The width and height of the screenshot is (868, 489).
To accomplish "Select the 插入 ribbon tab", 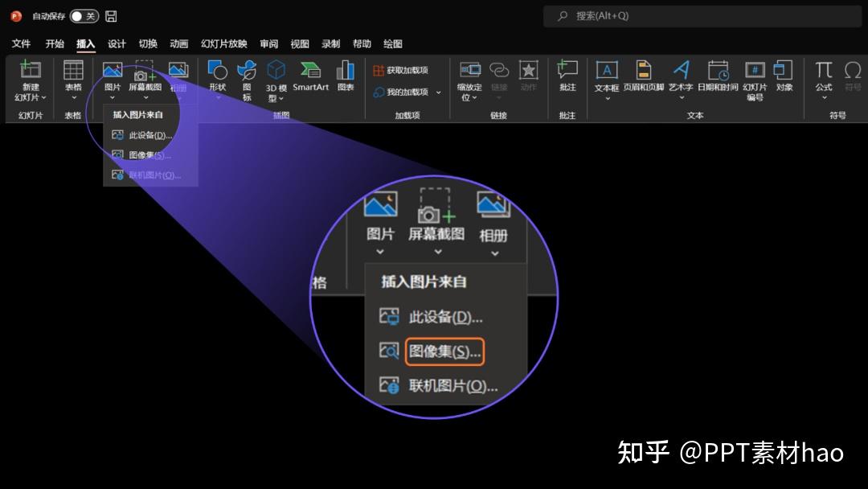I will pos(86,43).
